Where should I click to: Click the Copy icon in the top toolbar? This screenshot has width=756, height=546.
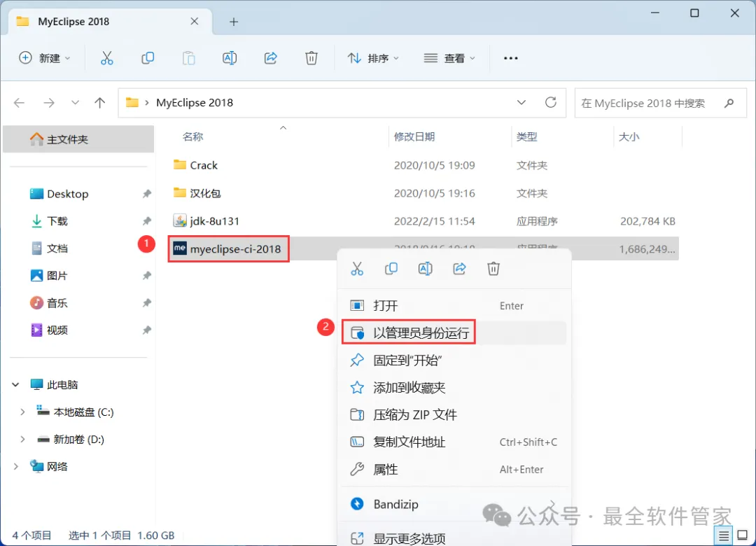(x=148, y=58)
